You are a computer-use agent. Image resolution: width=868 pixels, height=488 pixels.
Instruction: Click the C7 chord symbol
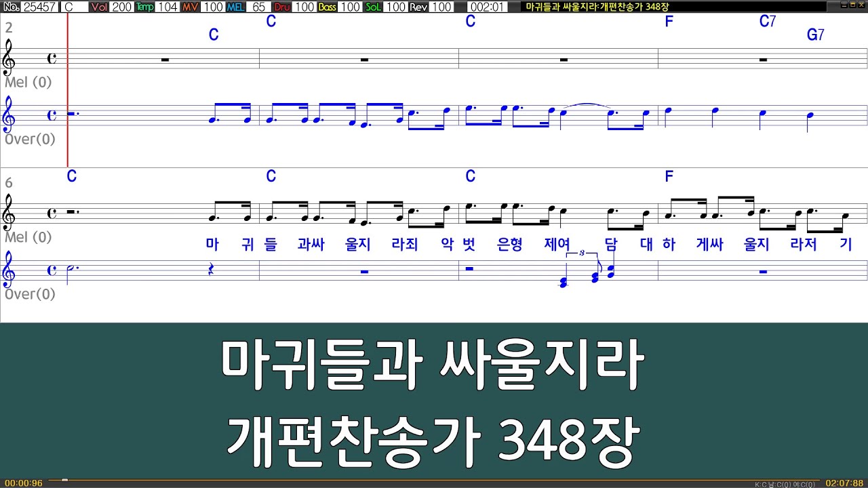click(768, 21)
